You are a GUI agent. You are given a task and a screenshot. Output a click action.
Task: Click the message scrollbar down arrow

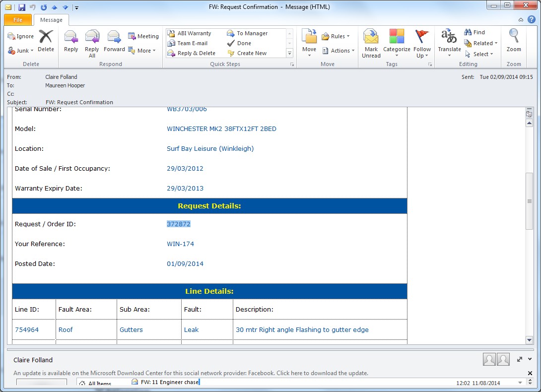tap(529, 340)
